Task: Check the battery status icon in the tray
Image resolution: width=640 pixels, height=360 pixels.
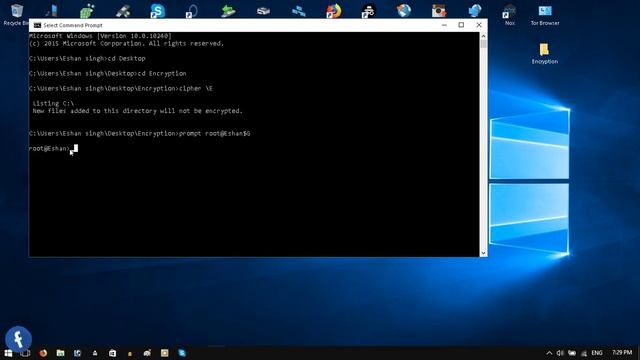Action: click(x=572, y=353)
